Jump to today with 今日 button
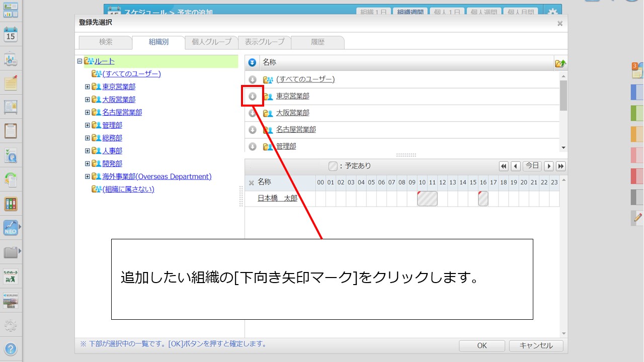The width and height of the screenshot is (644, 362). [x=532, y=166]
